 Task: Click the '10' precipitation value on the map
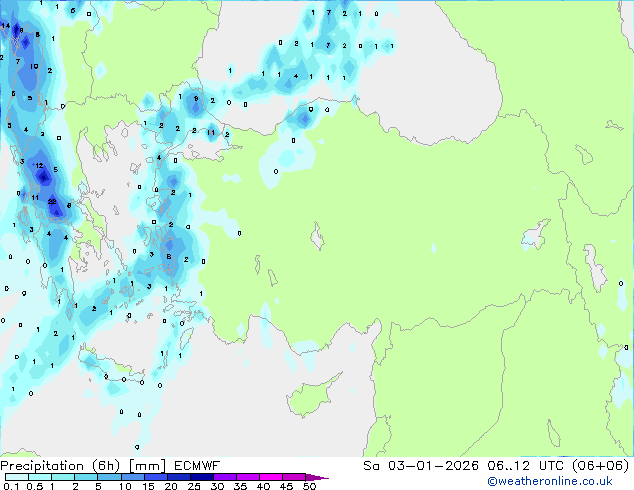[34, 66]
